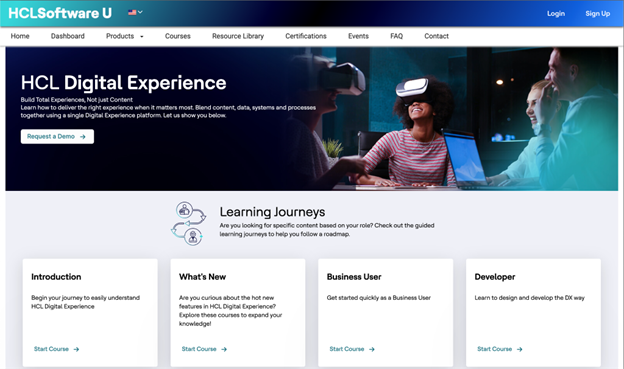Click the HCLSoftware U logo
Viewport: 624px width, 369px height.
(60, 13)
